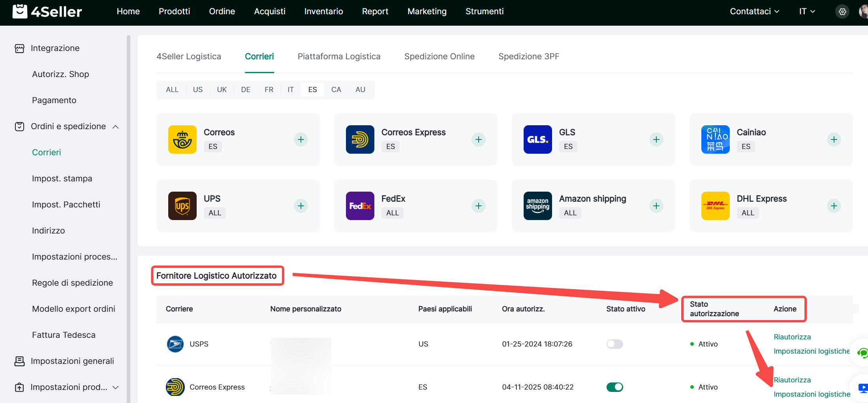Enable the USPS active status toggle

[614, 344]
